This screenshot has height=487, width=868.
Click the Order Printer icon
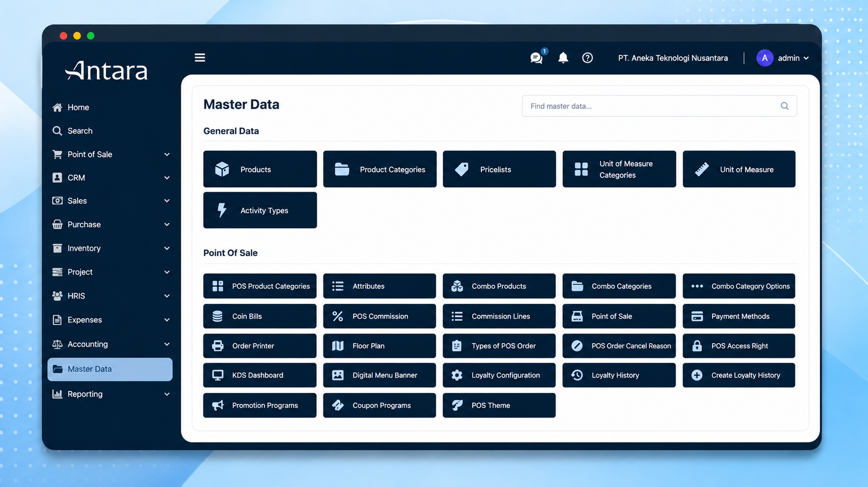(218, 346)
